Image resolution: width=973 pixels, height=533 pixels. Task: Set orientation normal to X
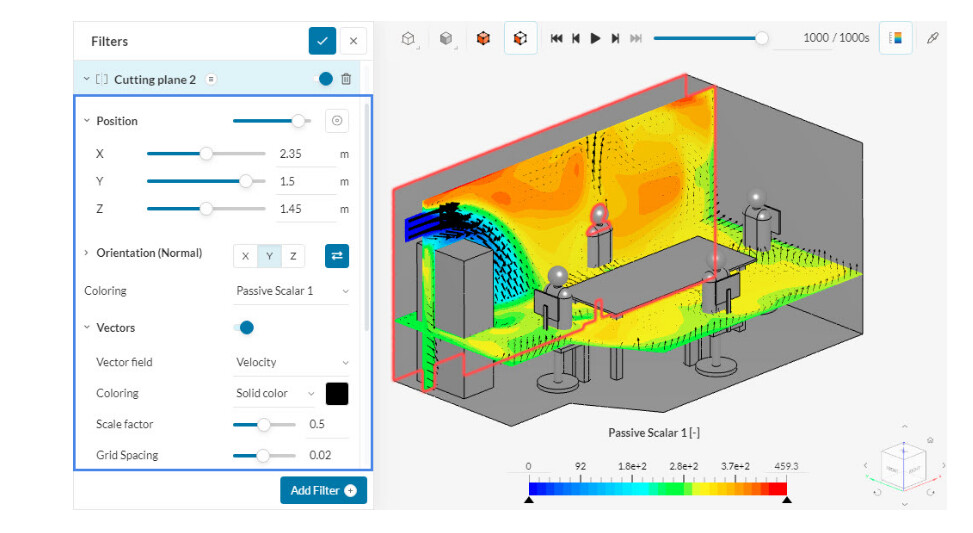point(245,256)
